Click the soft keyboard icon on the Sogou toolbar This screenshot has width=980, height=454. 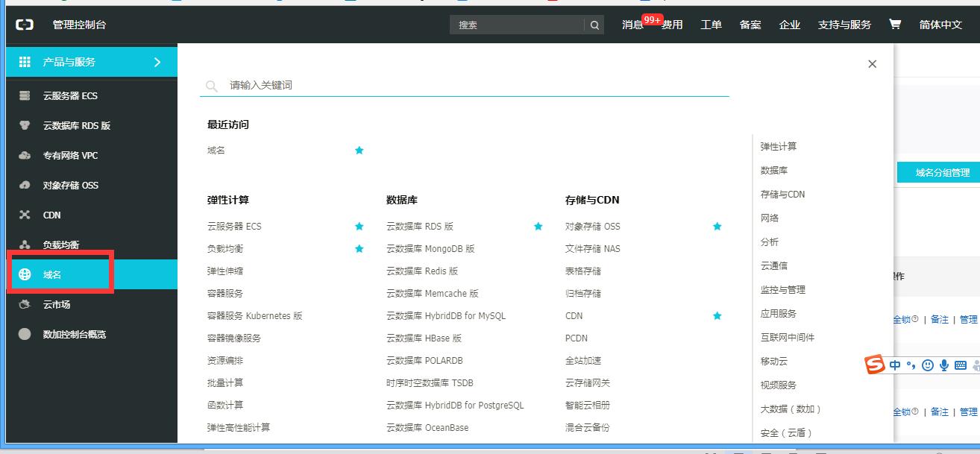[961, 365]
